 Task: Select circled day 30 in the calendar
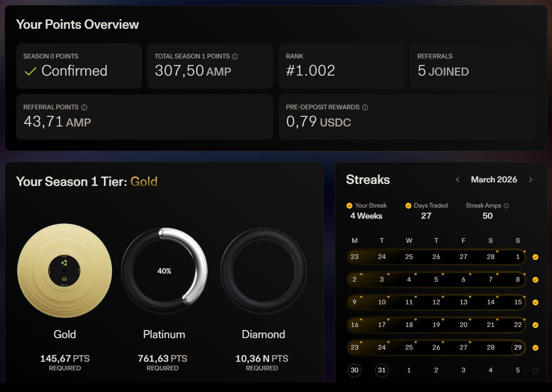(354, 370)
